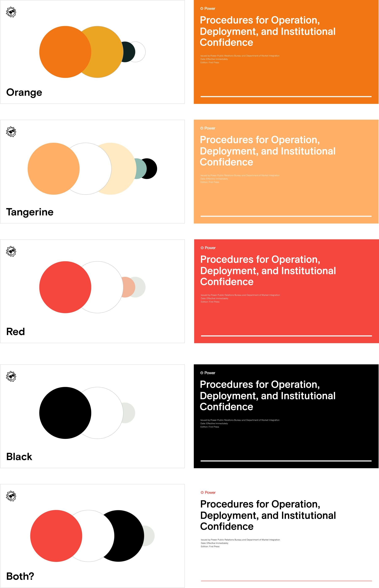Click the sun logo on Tangerine slide

coord(11,132)
